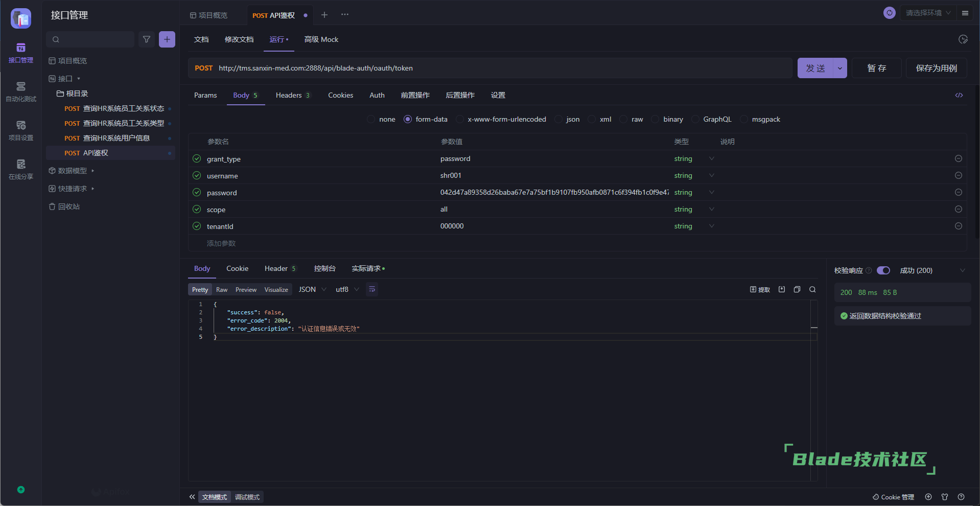Open the help question icon at bottom right
980x506 pixels.
pos(961,497)
